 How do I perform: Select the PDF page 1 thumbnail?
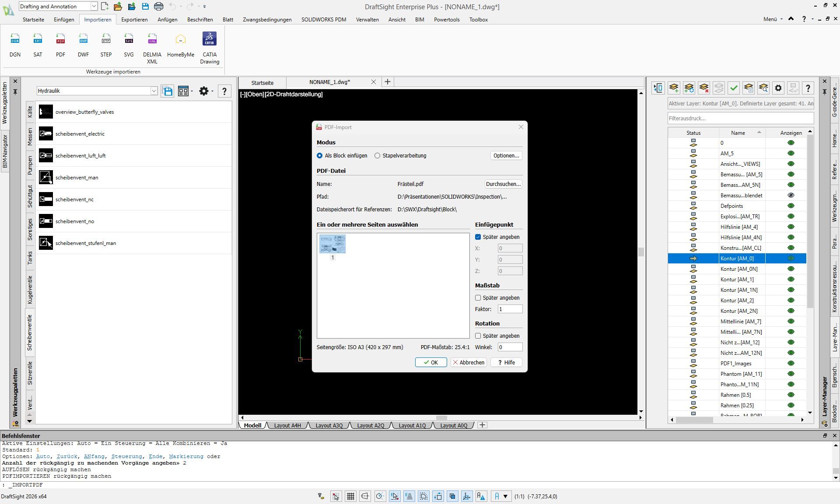332,244
